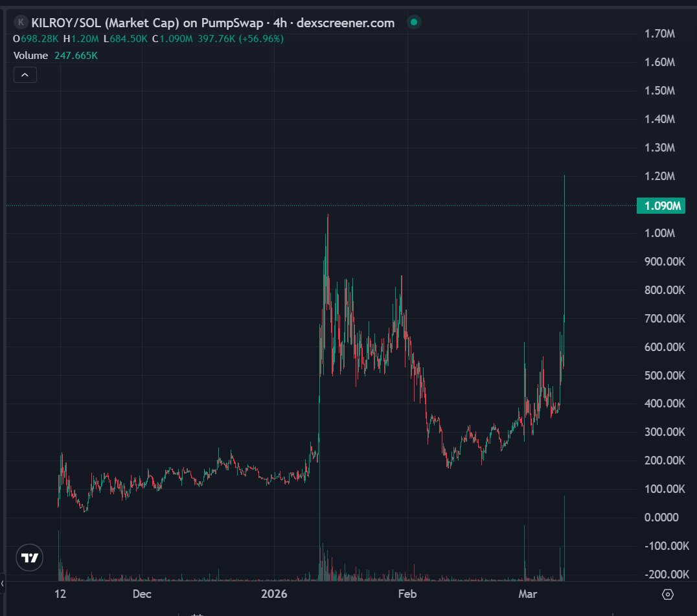
Task: Click the 800.00K price axis label
Action: click(665, 290)
